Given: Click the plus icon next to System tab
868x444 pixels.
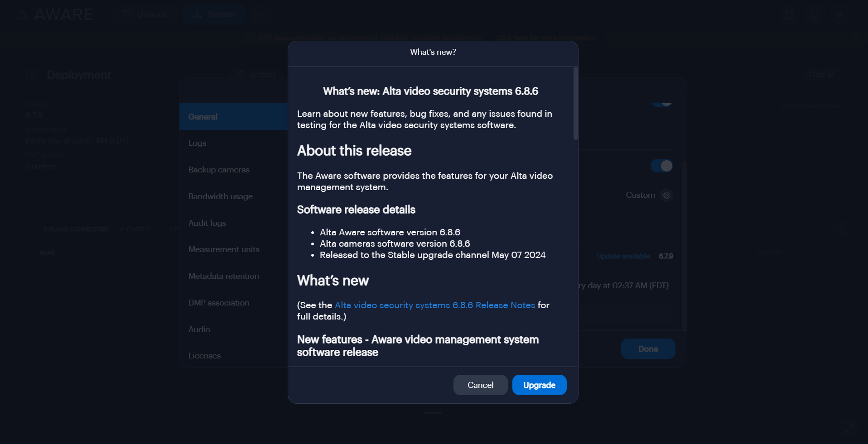Looking at the screenshot, I should point(260,14).
